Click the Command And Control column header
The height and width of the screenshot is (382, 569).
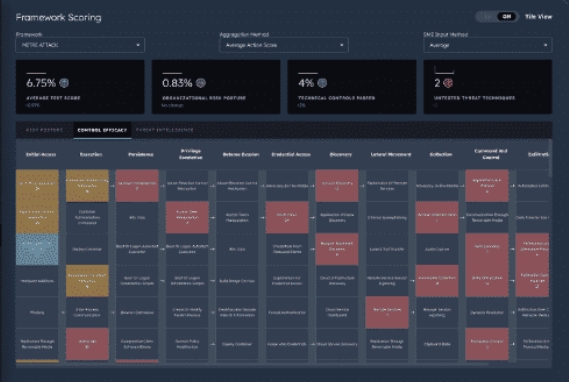[491, 154]
